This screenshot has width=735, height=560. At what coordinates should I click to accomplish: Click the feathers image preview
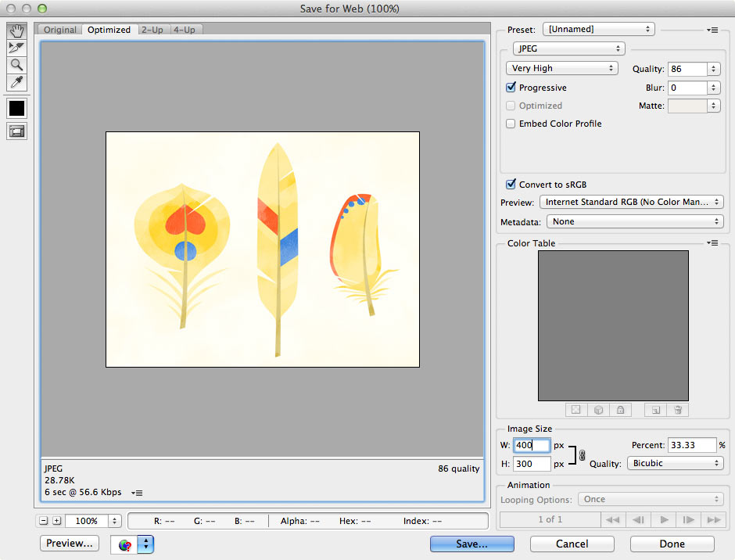tap(263, 249)
